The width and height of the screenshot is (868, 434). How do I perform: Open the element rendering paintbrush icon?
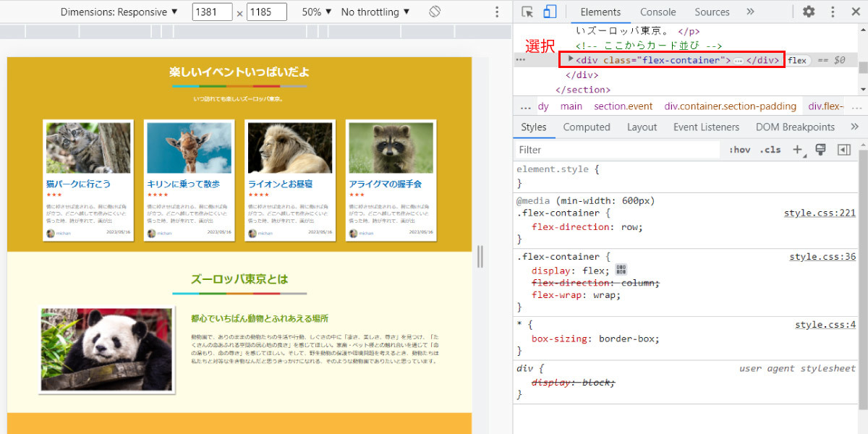click(820, 150)
